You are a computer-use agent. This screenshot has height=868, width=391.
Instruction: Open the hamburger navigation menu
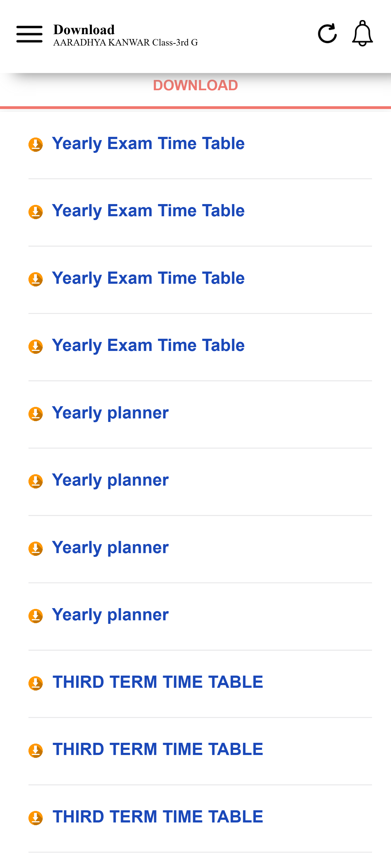coord(29,34)
